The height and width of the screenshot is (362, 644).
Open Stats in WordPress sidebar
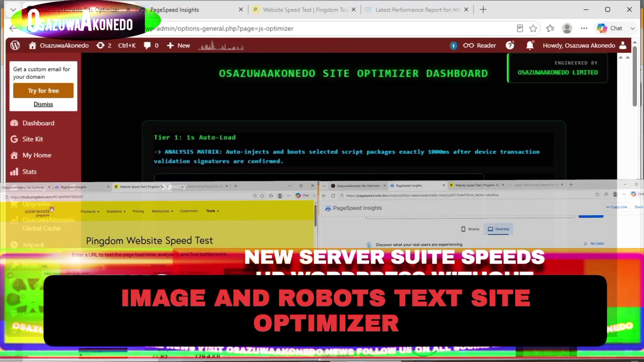[x=29, y=172]
